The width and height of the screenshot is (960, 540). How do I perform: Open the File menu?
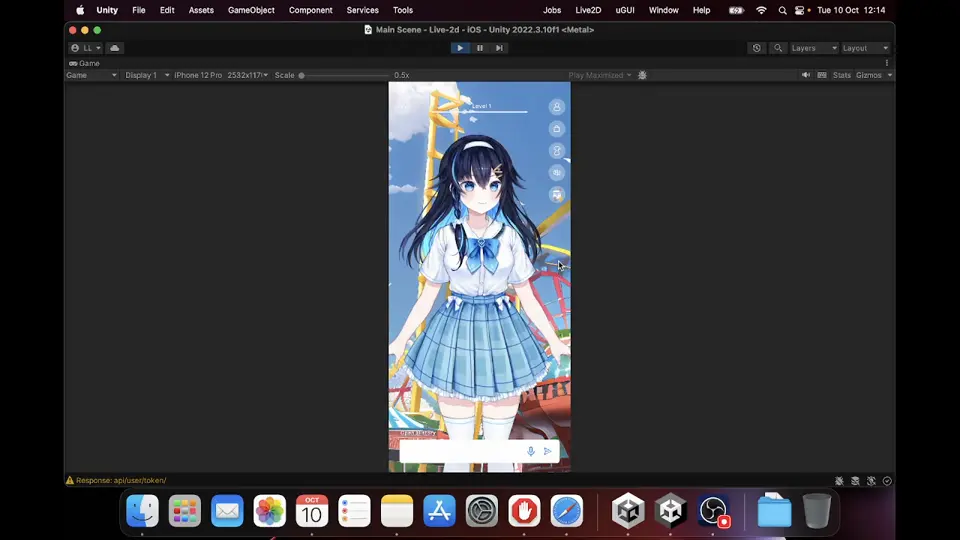(x=139, y=10)
